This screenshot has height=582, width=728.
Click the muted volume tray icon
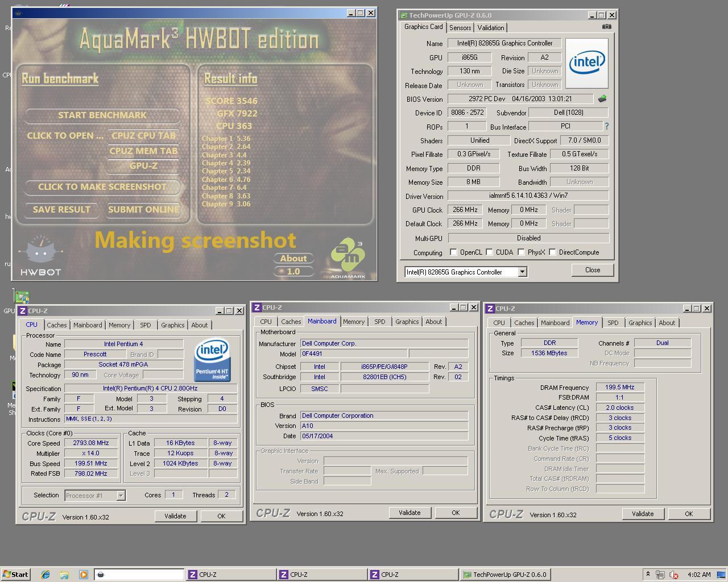pyautogui.click(x=673, y=575)
